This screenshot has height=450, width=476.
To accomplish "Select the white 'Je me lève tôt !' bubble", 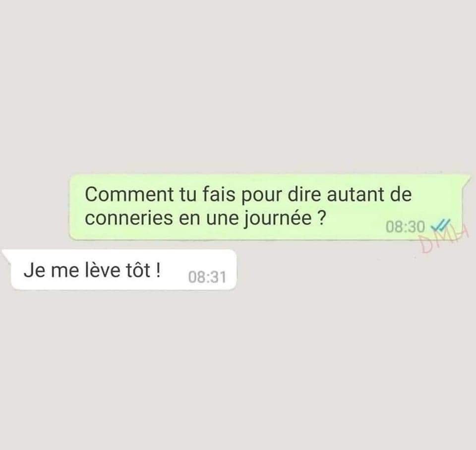I will tap(119, 270).
